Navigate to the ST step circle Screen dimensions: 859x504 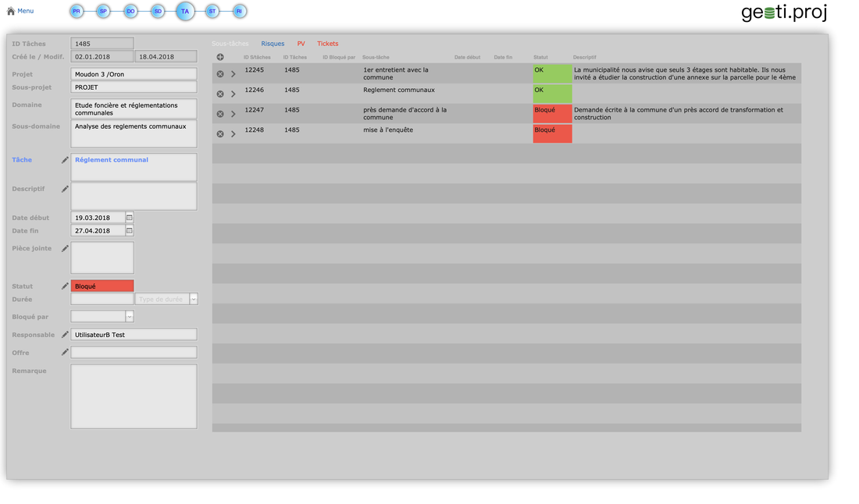click(212, 11)
